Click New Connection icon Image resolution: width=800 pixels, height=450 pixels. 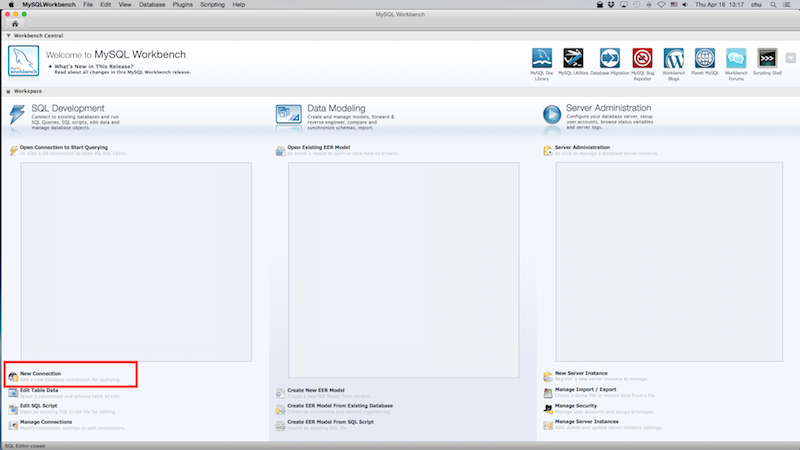(x=13, y=377)
